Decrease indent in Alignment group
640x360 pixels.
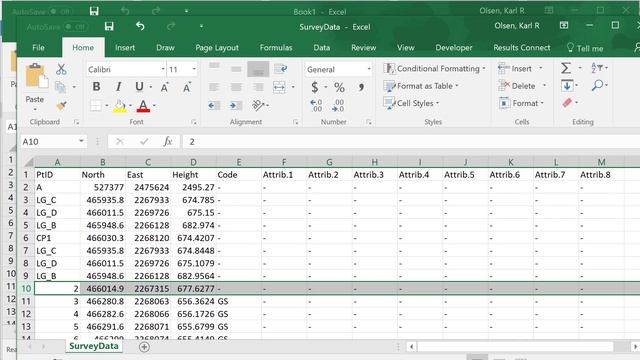coord(214,106)
